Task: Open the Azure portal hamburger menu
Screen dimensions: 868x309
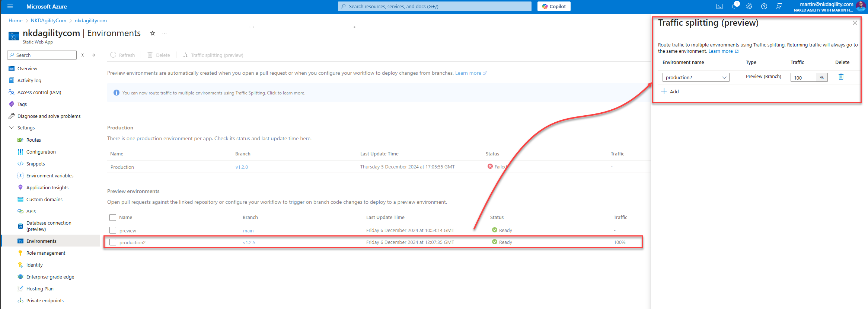Action: coord(10,6)
